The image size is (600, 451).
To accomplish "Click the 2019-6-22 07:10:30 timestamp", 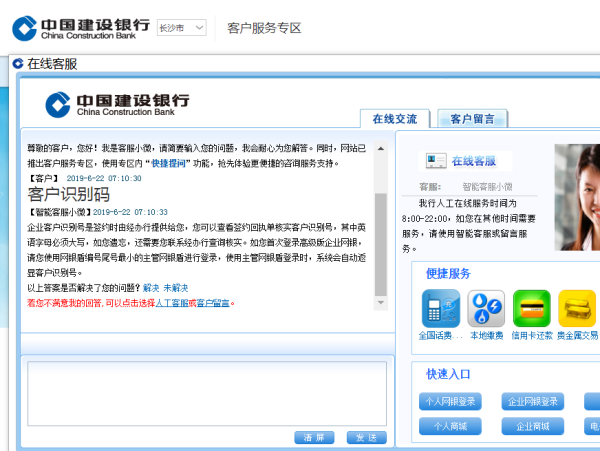I will coord(104,178).
